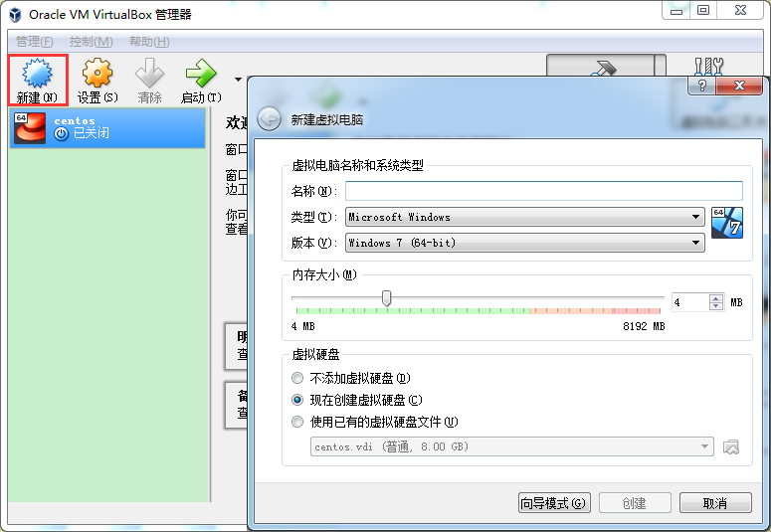Click the 创建 create button
Screen dimensions: 771x532
point(635,503)
